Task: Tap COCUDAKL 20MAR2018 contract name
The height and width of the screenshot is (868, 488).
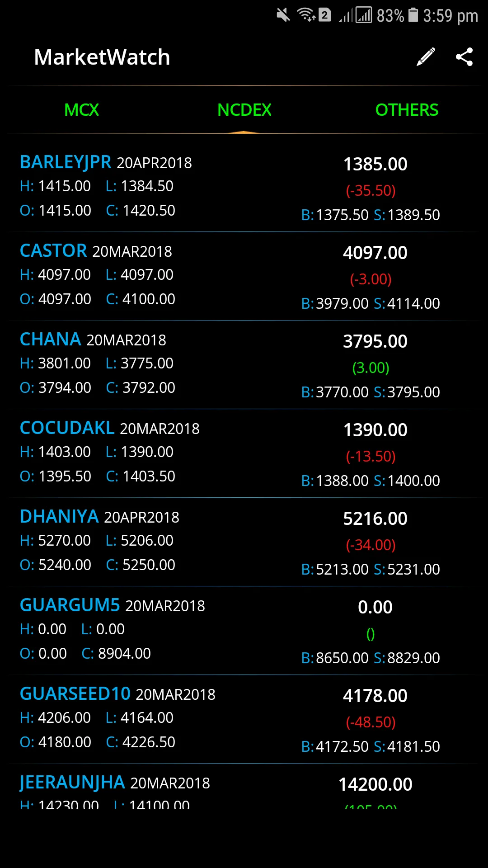Action: (x=109, y=428)
